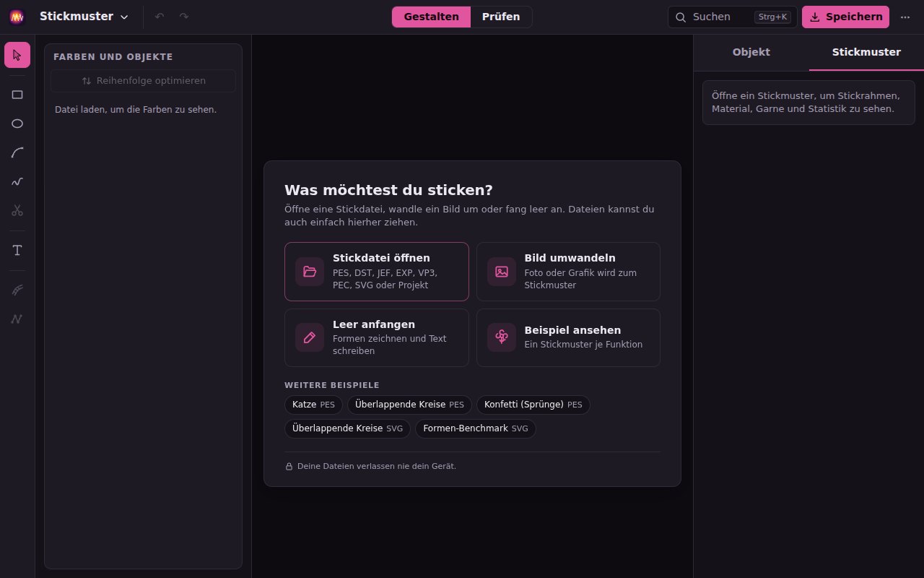Switch to Prüfen mode

[x=501, y=17]
